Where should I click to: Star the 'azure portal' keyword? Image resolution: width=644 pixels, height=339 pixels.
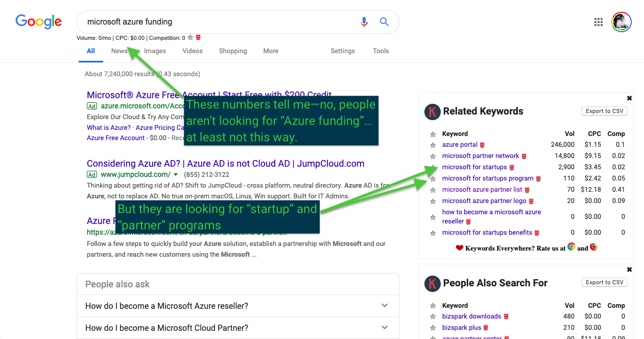pos(433,145)
